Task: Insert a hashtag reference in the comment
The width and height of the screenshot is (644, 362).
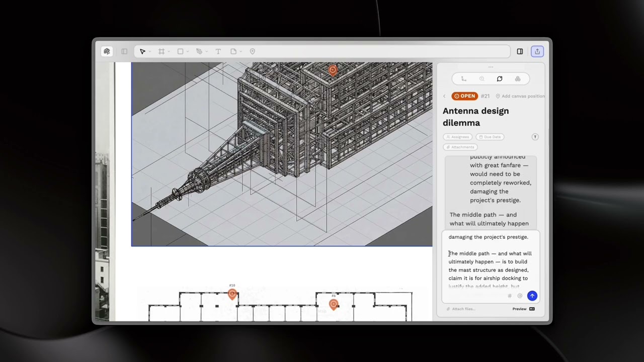Action: pos(510,296)
